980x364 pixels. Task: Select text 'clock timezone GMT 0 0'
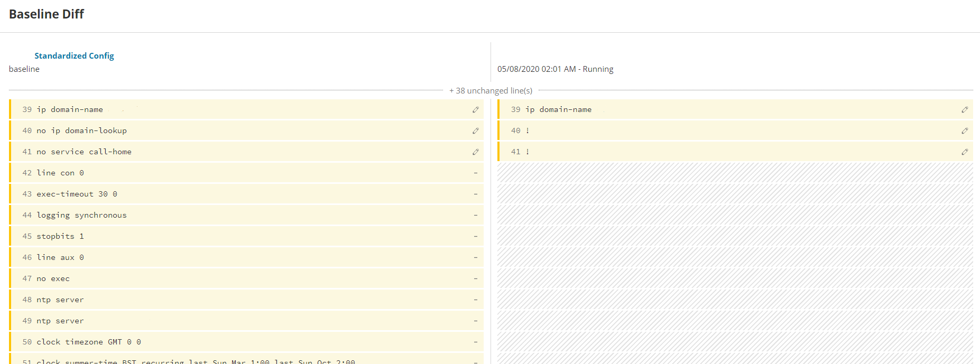(x=89, y=342)
